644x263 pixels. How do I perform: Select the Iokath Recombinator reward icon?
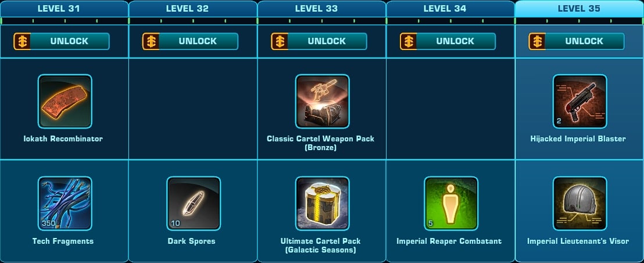[x=65, y=101]
